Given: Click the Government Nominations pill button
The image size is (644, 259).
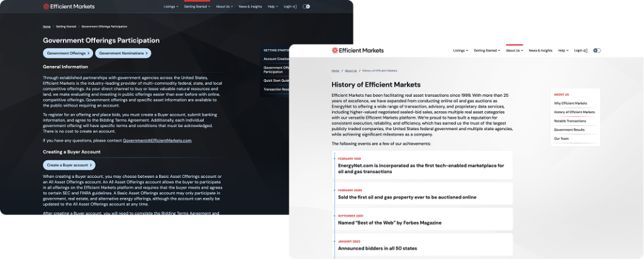Looking at the screenshot, I should (123, 53).
